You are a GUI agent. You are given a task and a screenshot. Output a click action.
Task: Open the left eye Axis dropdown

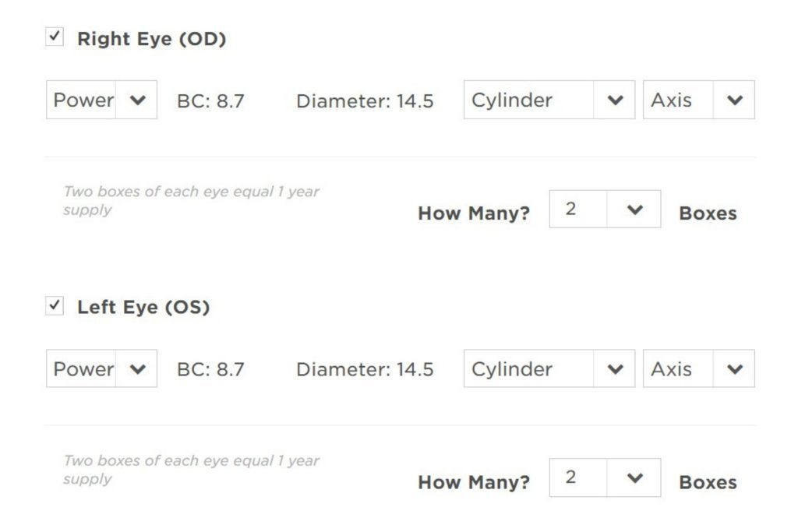(x=678, y=368)
